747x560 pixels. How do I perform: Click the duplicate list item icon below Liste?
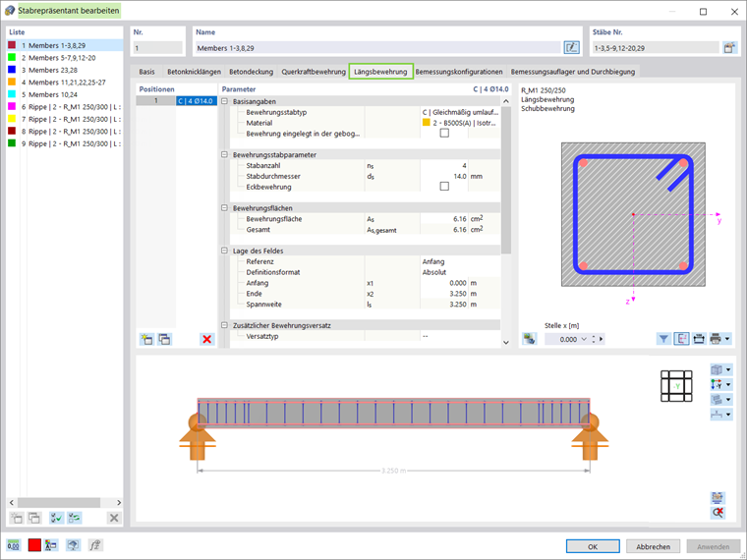pyautogui.click(x=34, y=518)
